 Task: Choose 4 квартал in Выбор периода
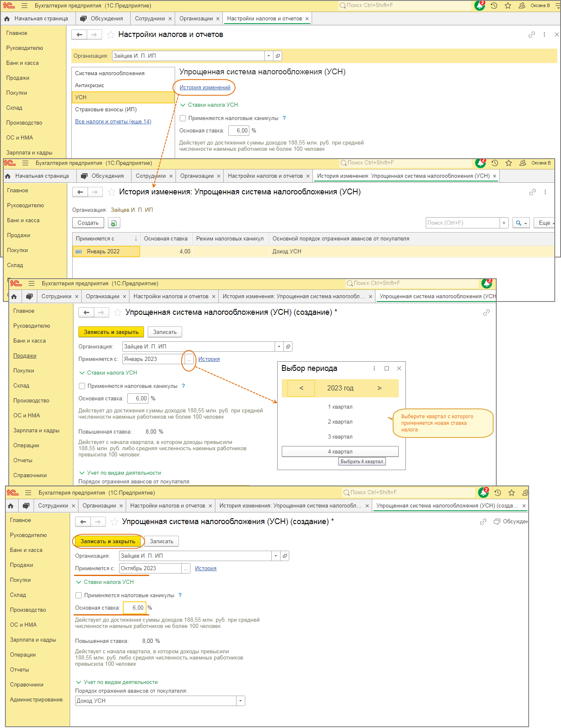tap(340, 452)
